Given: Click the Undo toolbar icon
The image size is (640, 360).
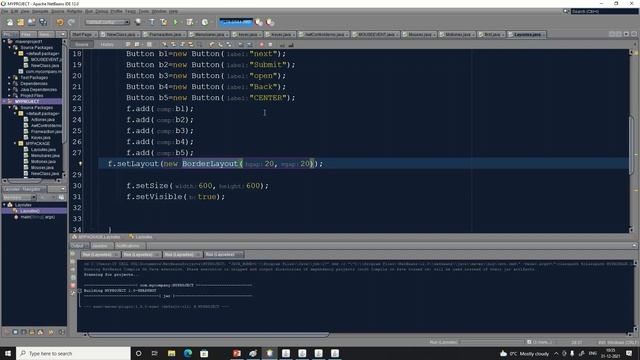Looking at the screenshot, I should pyautogui.click(x=60, y=22).
